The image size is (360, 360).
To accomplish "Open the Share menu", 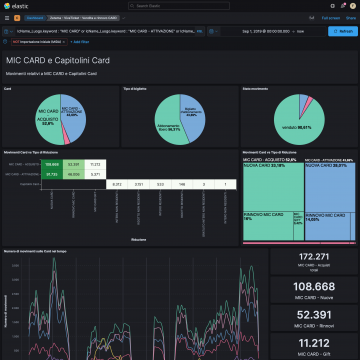I will click(x=351, y=18).
